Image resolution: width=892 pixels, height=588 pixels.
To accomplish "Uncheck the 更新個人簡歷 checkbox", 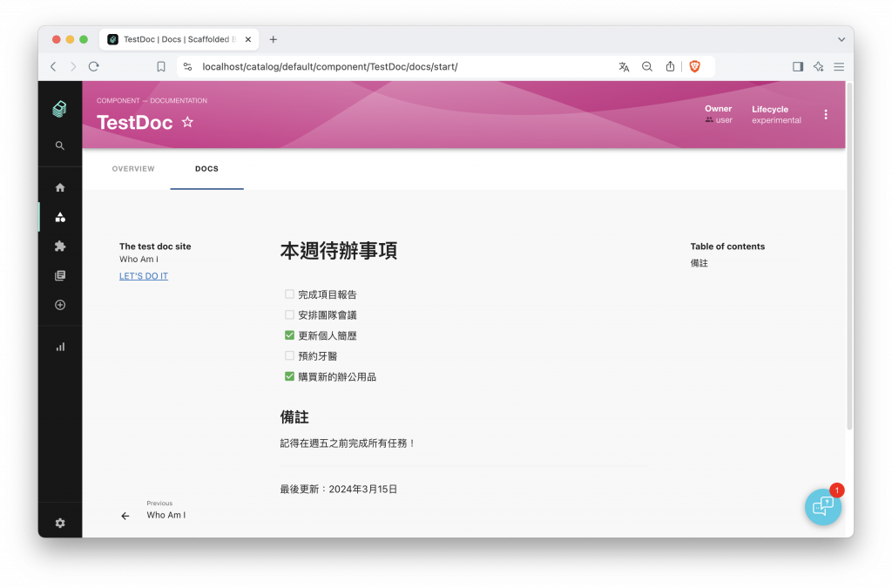I will click(x=289, y=335).
